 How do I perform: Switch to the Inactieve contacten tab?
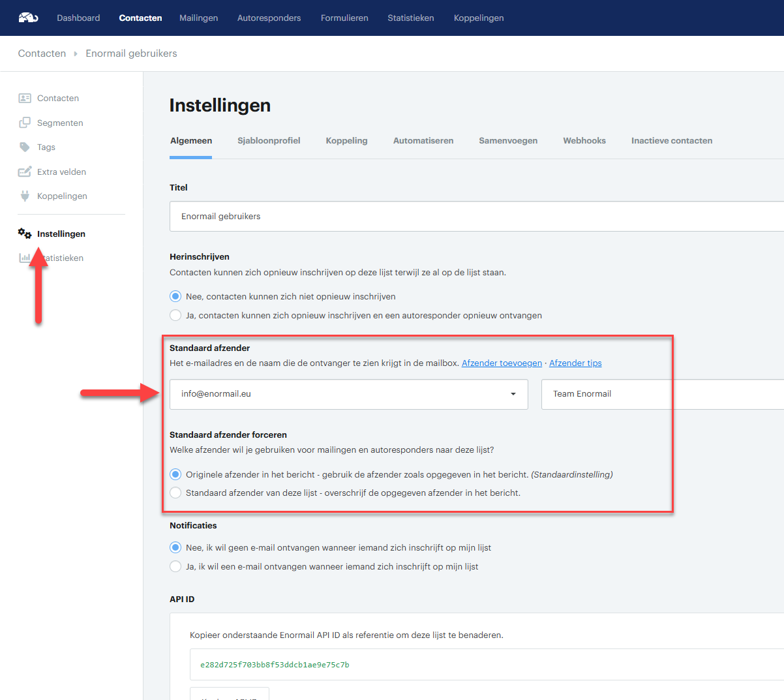tap(672, 140)
